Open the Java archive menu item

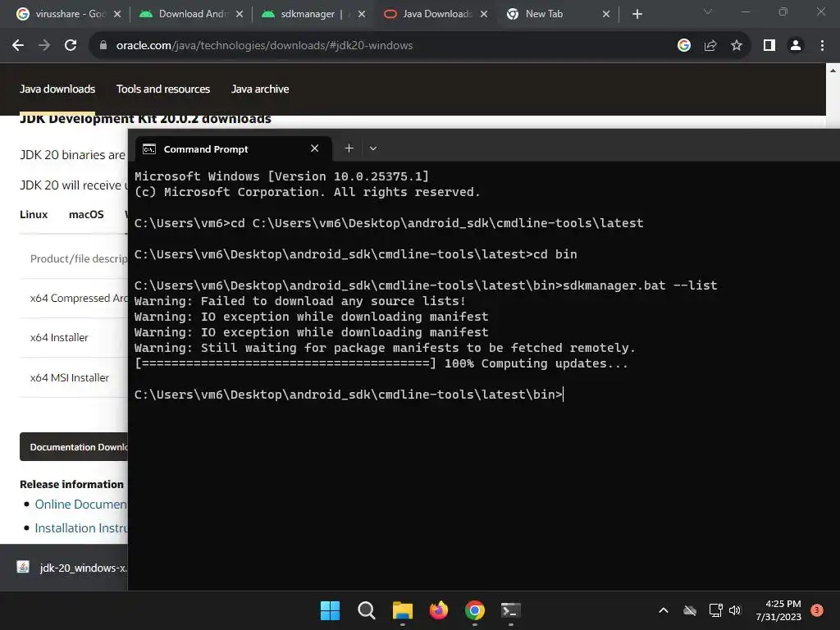click(260, 89)
